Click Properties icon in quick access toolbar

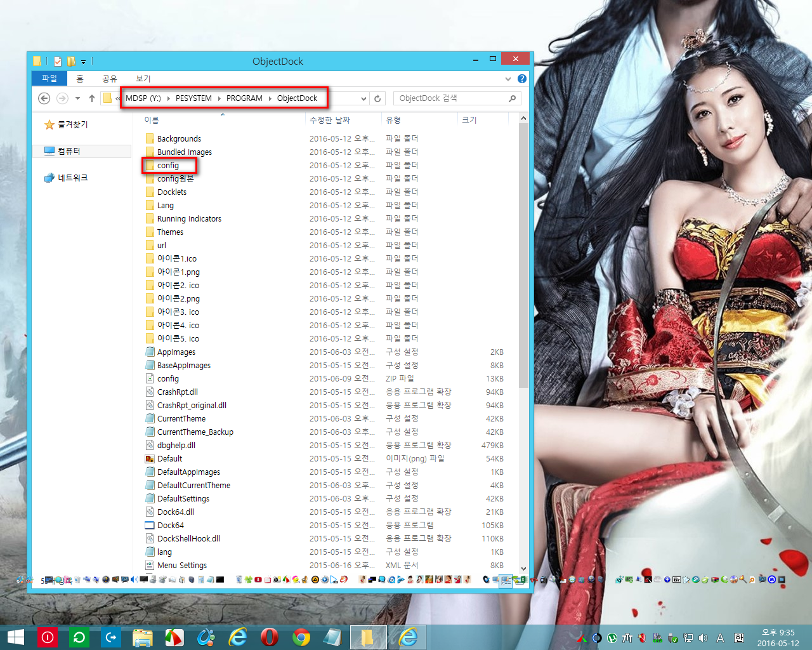pos(58,62)
